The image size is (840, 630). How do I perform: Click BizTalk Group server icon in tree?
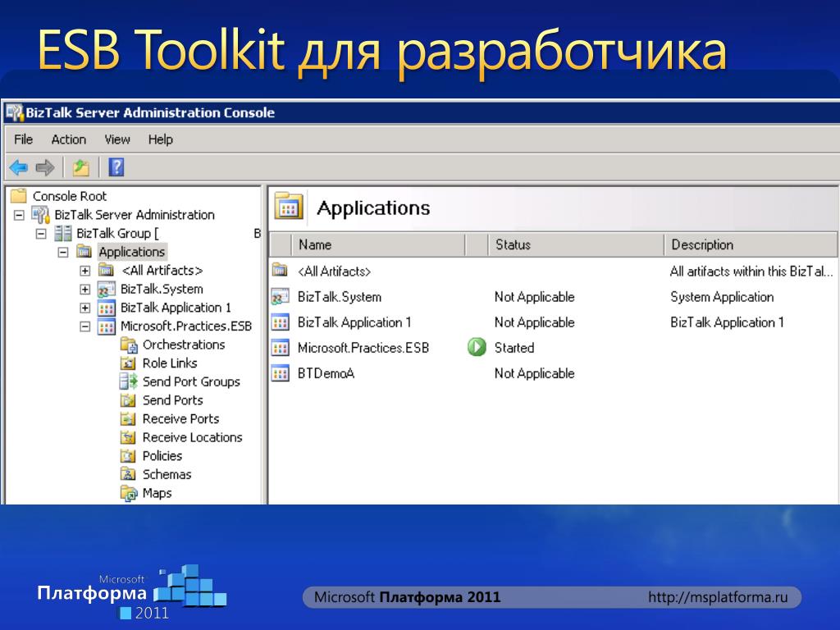[x=63, y=234]
